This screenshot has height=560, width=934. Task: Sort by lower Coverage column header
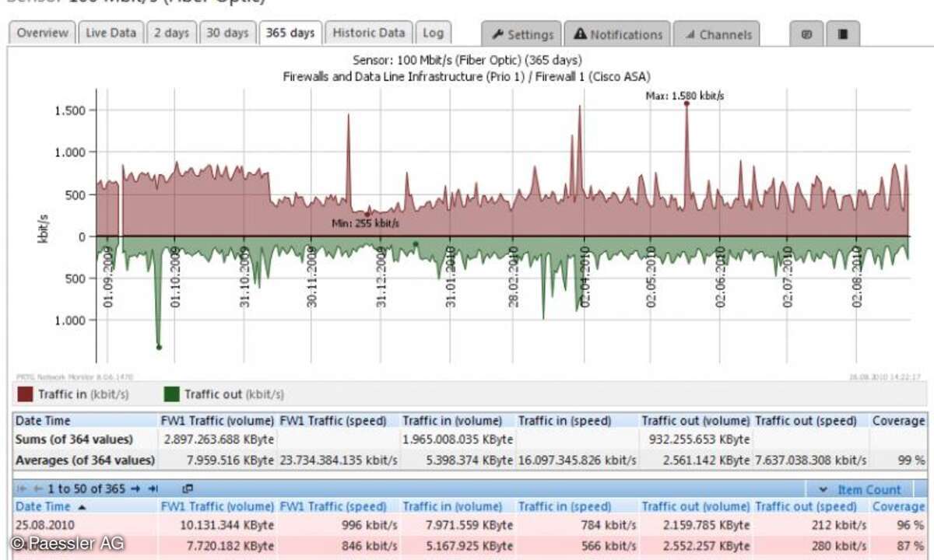[897, 506]
